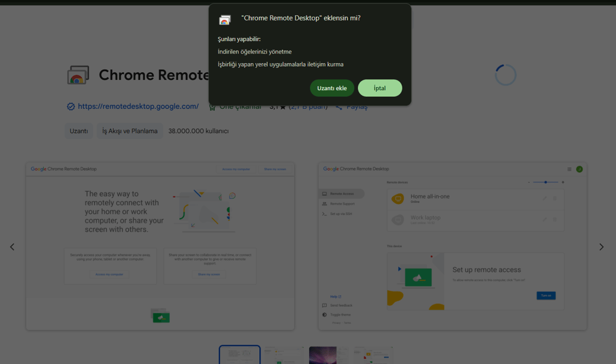
Task: Select the fourth thumbnail in preview strip
Action: tap(373, 356)
